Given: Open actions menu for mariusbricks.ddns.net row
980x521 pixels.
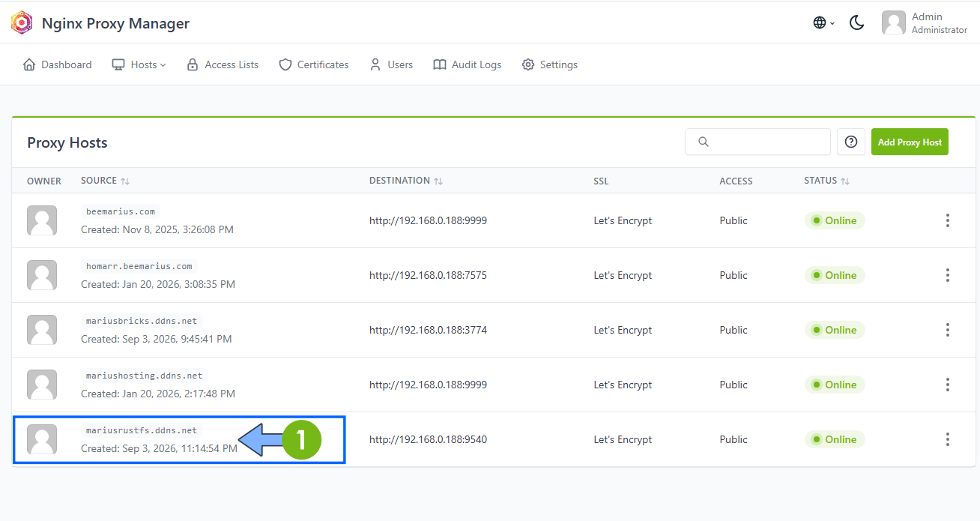Looking at the screenshot, I should 948,330.
